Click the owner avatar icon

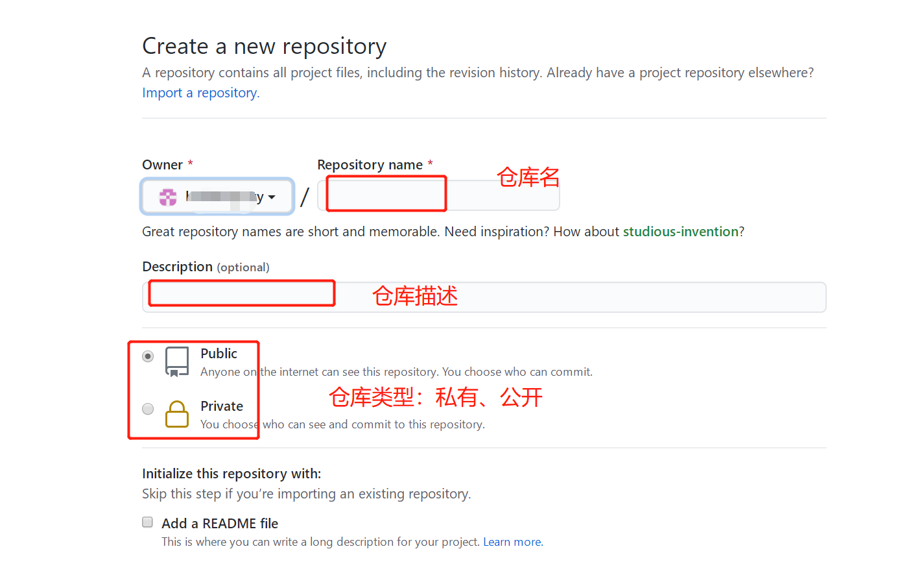click(168, 197)
